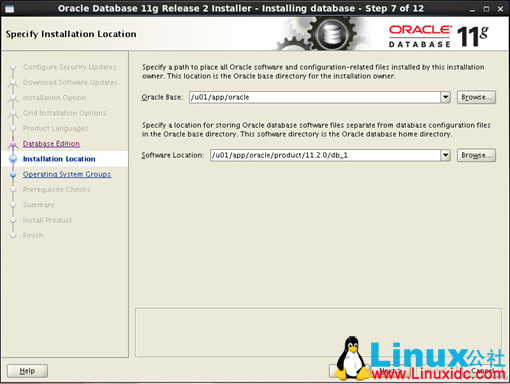Click the Configure Security Updates step

click(70, 67)
